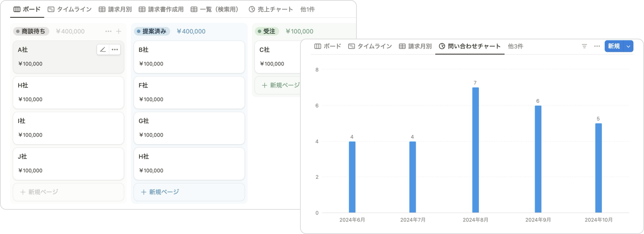
Task: Click the 2024年10月 axis label
Action: (x=599, y=220)
